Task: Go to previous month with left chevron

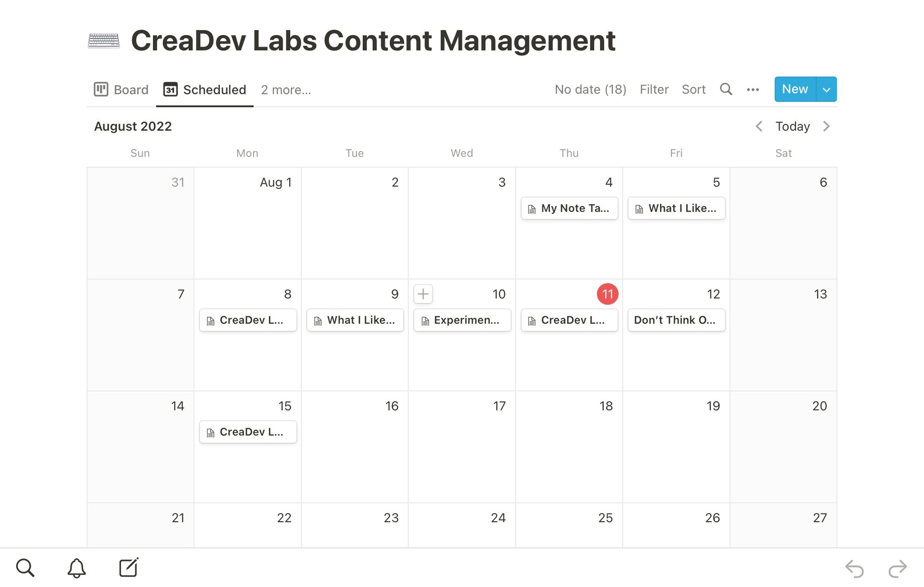Action: coord(759,126)
